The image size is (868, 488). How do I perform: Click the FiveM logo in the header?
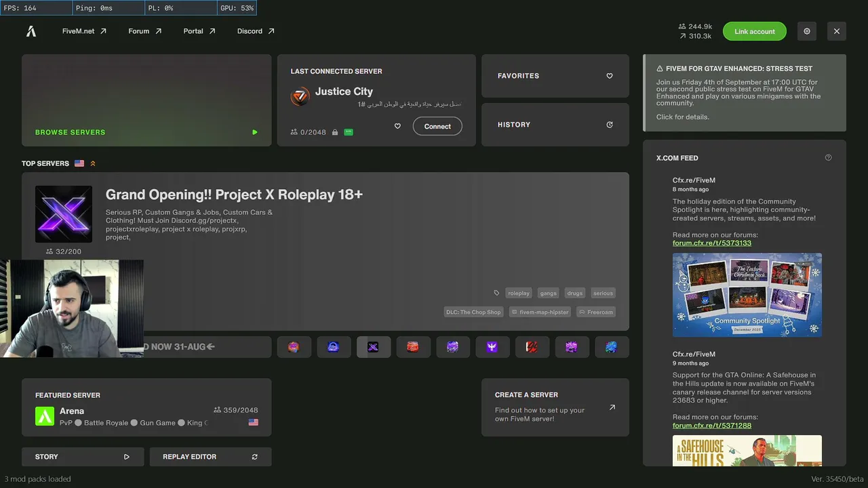click(x=31, y=31)
